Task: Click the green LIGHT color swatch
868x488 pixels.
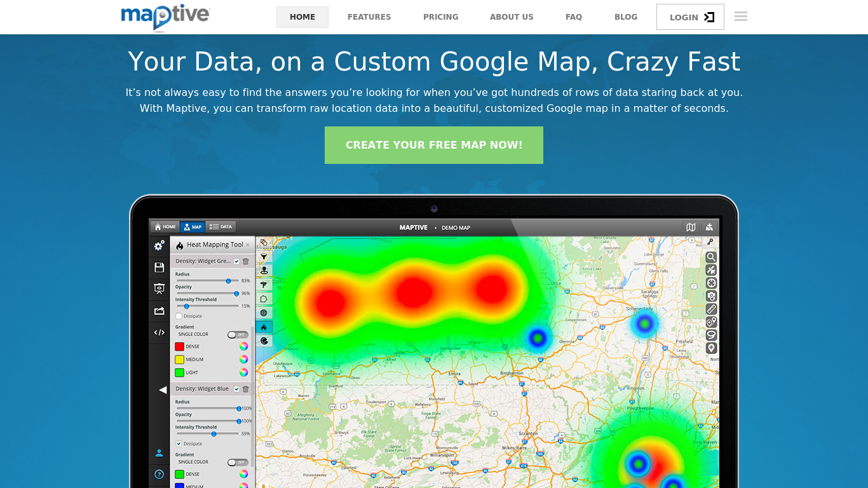Action: 179,372
